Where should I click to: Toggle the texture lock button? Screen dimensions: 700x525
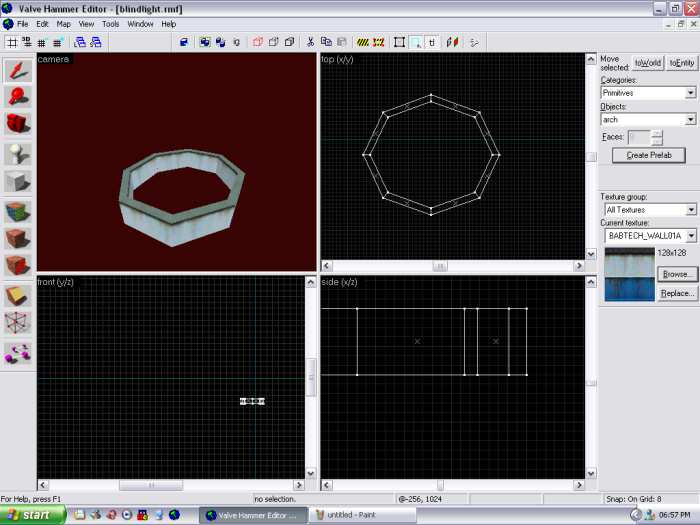coord(432,42)
